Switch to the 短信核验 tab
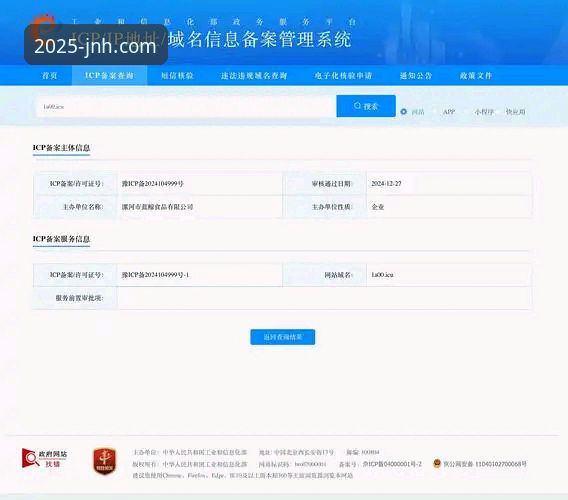The image size is (568, 500). 177,76
